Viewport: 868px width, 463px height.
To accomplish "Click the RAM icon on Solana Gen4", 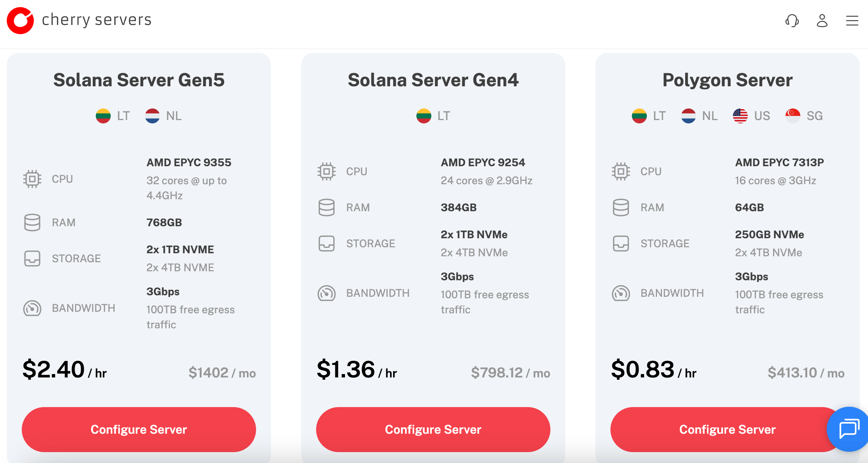I will point(327,207).
